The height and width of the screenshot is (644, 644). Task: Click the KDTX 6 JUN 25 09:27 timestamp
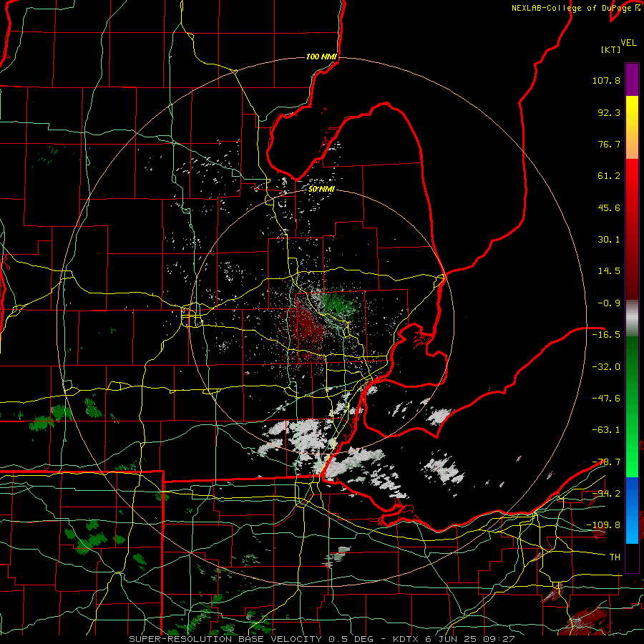(x=454, y=639)
